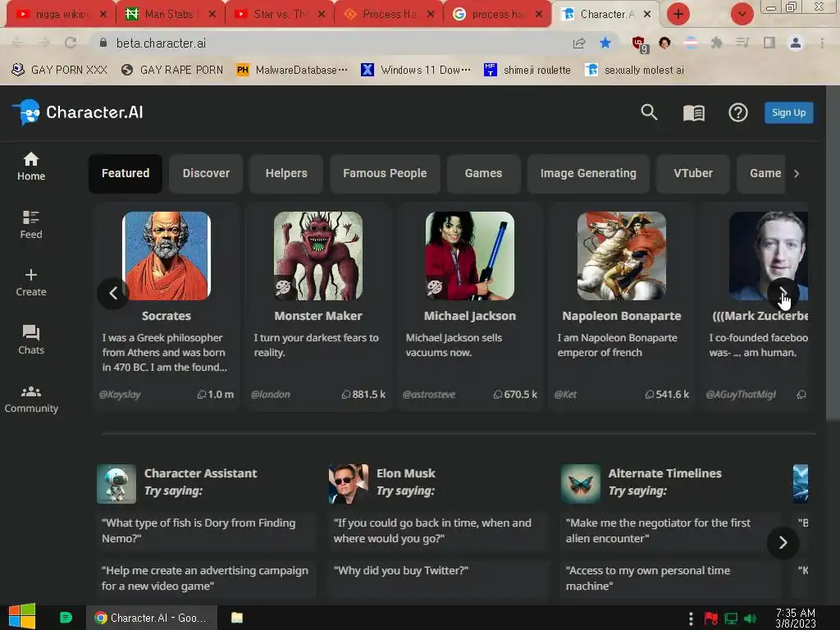This screenshot has width=840, height=630.
Task: Click the Sign Up button
Action: (x=788, y=112)
